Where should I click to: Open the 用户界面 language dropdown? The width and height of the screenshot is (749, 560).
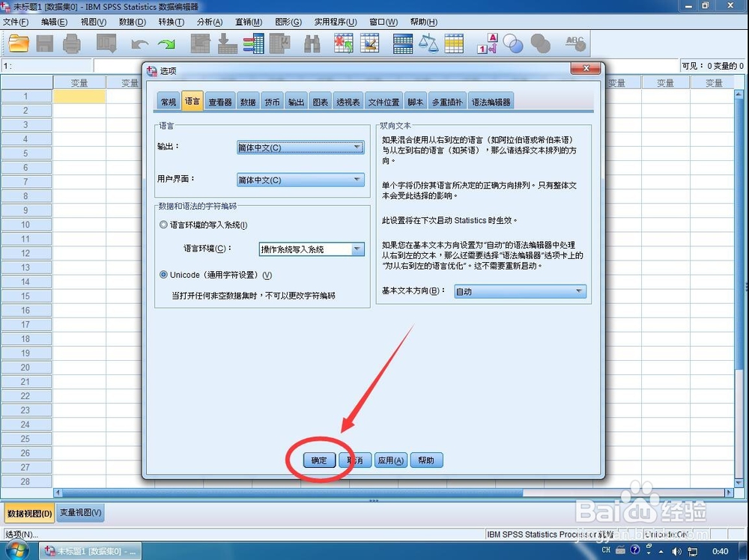(300, 180)
